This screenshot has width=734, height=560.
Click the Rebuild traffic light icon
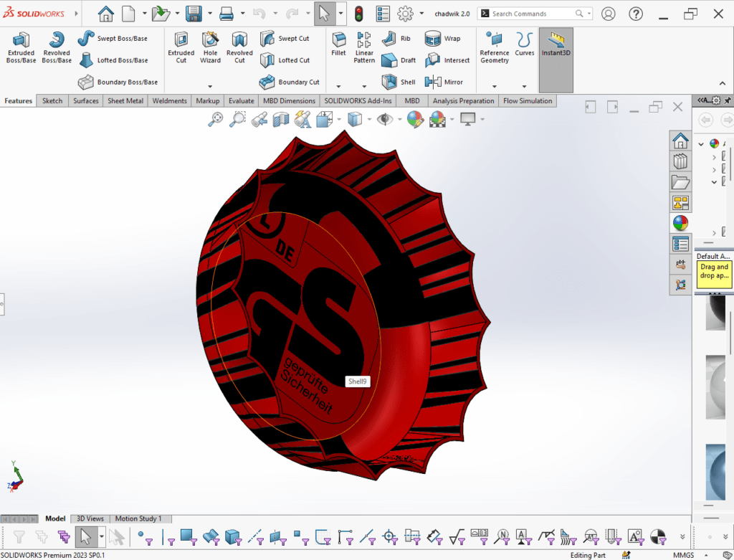point(358,14)
